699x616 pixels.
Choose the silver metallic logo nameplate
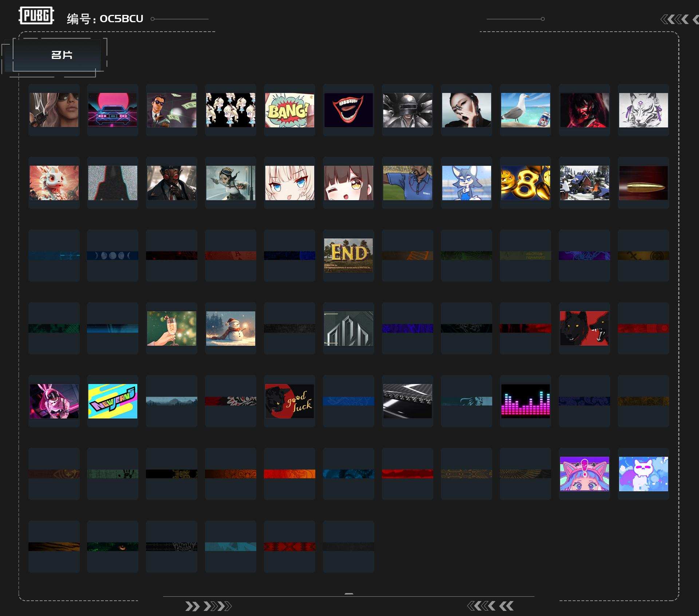point(348,328)
